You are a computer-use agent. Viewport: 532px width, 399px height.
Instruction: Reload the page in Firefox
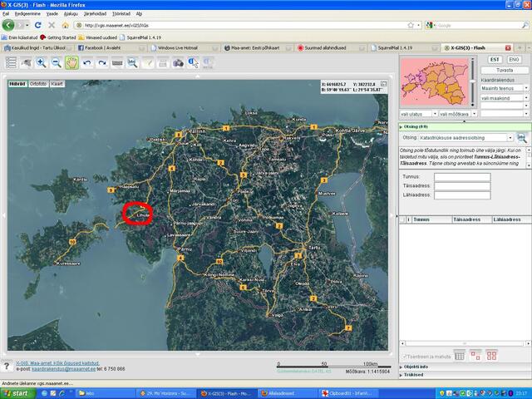coord(38,25)
